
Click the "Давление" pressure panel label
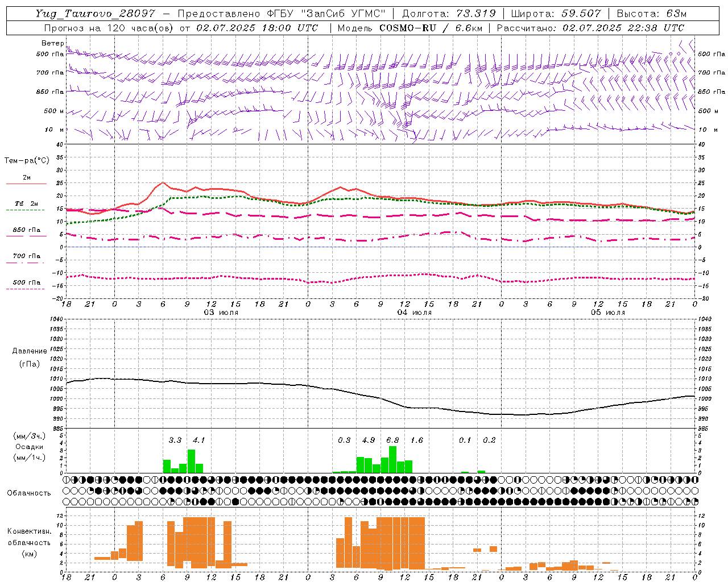(30, 351)
